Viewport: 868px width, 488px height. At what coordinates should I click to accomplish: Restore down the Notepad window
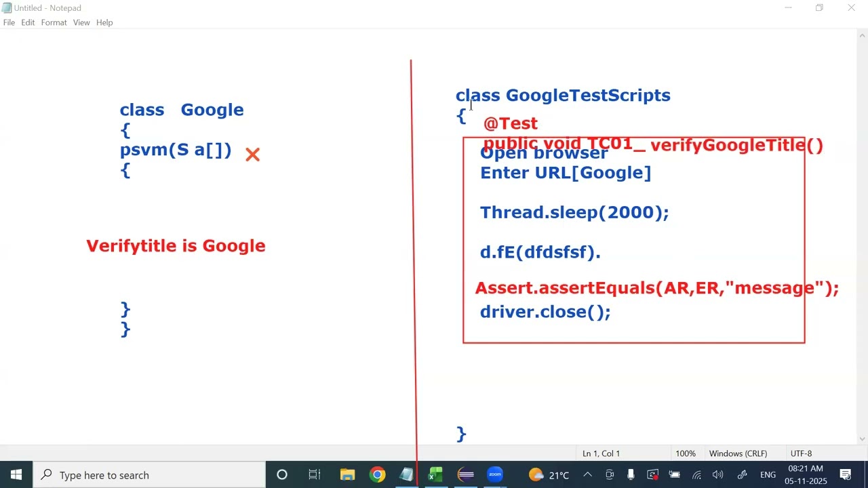coord(819,7)
